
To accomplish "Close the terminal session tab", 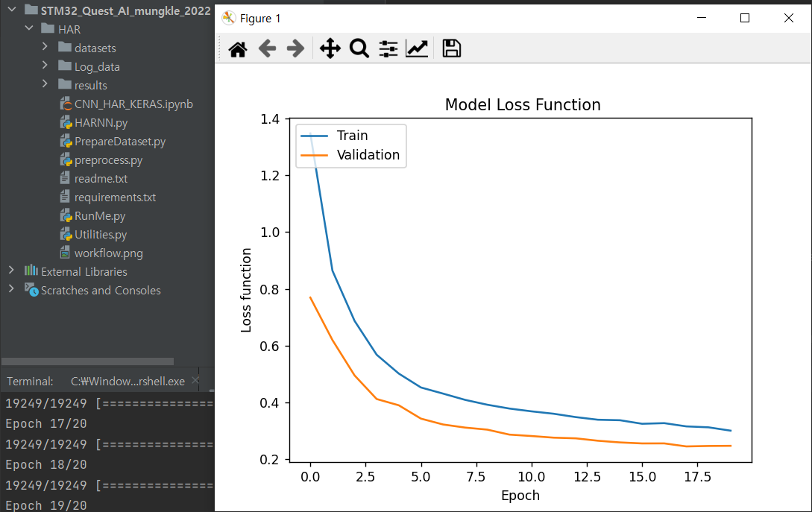I will (x=195, y=381).
